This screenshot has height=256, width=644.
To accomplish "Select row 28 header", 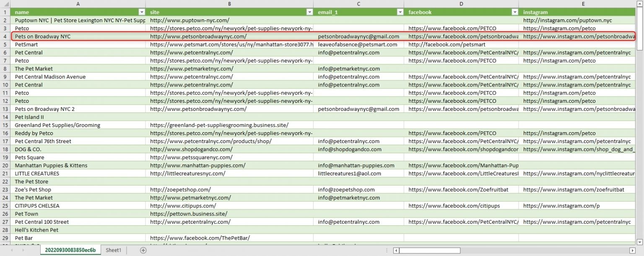I will click(5, 230).
